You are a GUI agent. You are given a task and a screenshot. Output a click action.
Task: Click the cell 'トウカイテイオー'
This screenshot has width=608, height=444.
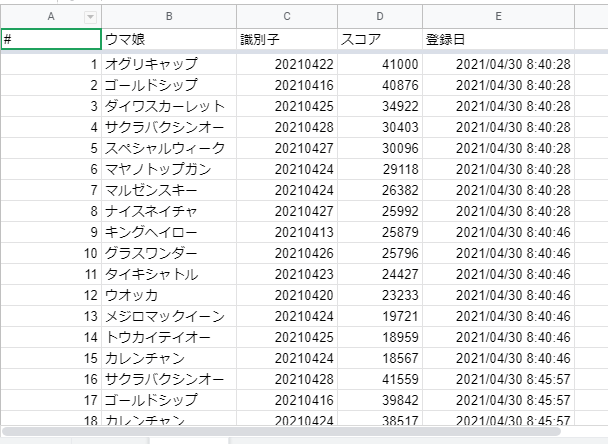[x=169, y=337]
